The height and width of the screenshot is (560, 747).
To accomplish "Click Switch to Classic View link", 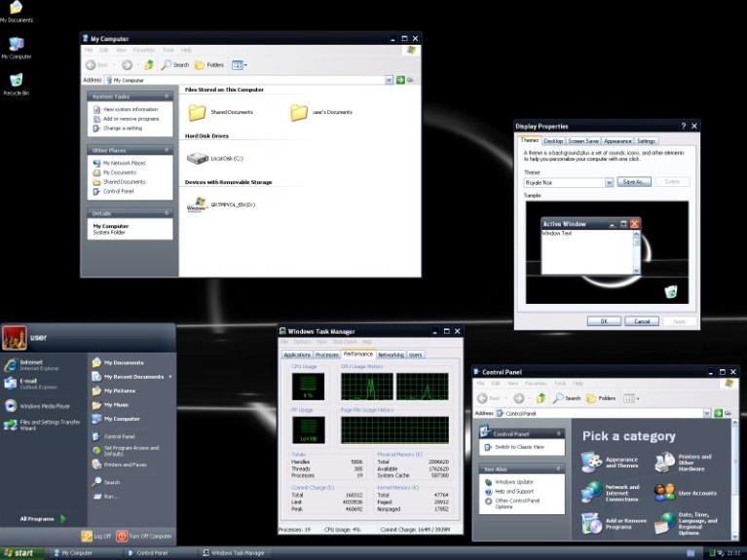I will [514, 447].
